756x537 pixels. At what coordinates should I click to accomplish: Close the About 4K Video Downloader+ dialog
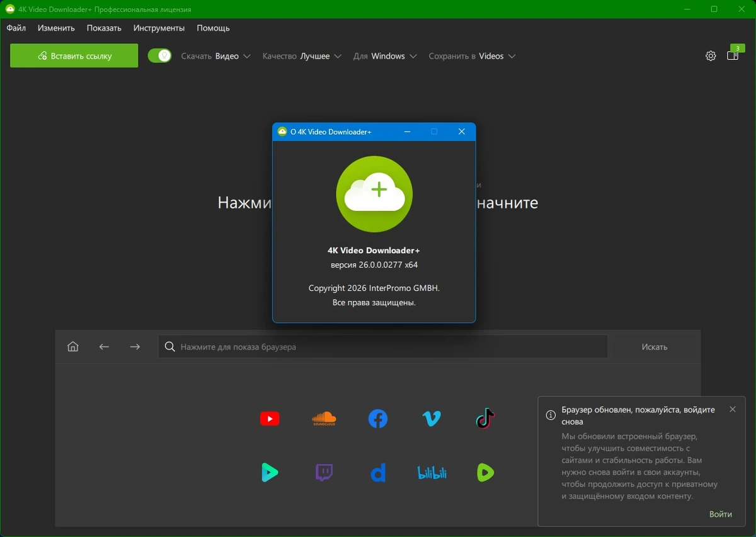pos(461,132)
